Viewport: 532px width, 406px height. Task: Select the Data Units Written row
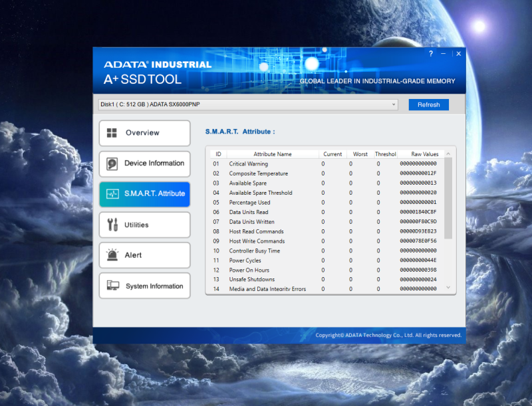327,222
